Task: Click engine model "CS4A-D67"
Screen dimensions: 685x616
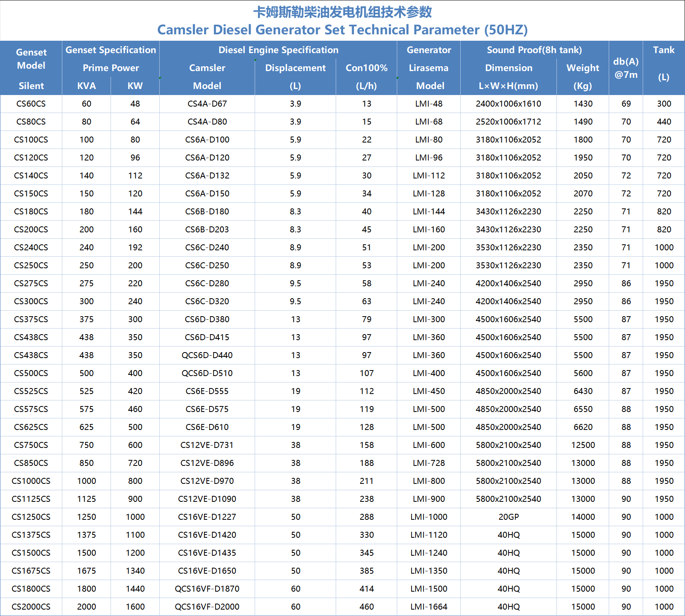Action: click(207, 104)
